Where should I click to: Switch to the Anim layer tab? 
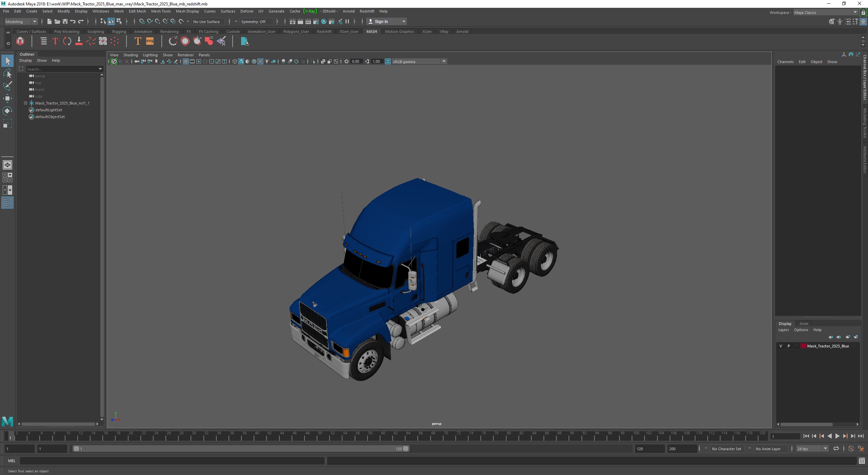804,324
